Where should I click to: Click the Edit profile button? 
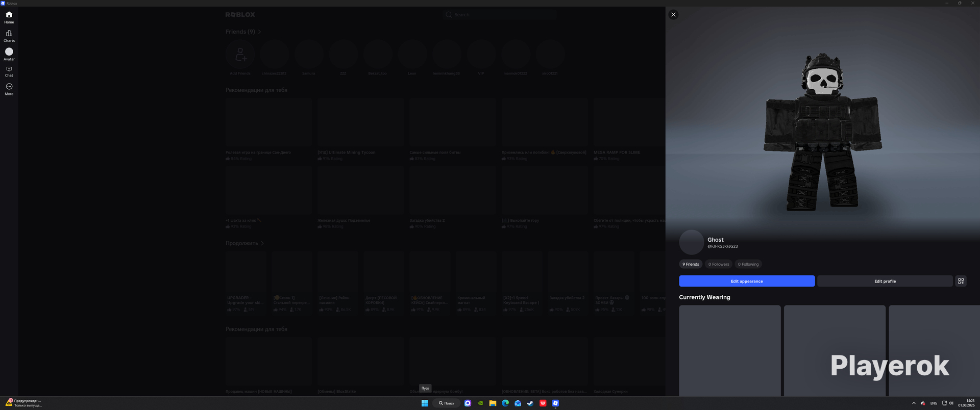point(885,281)
